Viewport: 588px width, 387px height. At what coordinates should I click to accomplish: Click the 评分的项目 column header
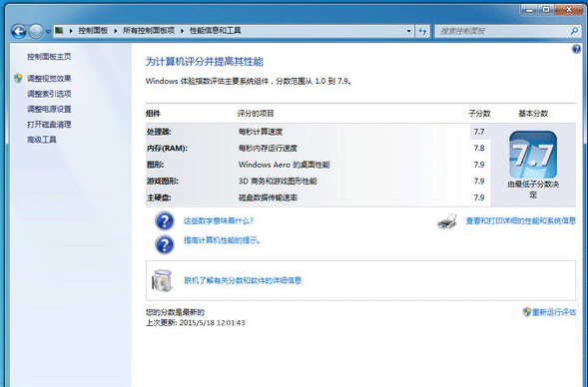click(x=256, y=114)
